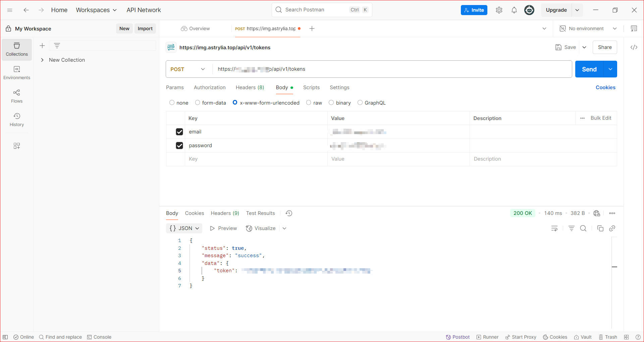Open the help icon in status bar

click(638, 337)
